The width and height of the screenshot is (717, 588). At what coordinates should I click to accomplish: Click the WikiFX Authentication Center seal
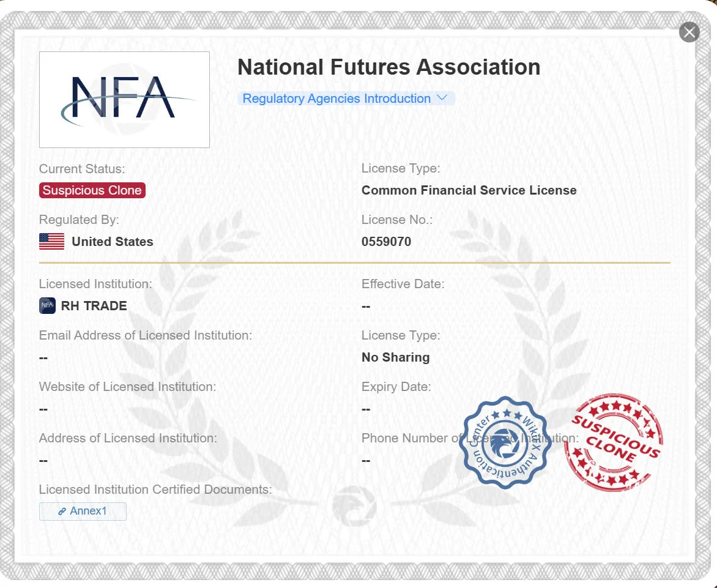505,442
